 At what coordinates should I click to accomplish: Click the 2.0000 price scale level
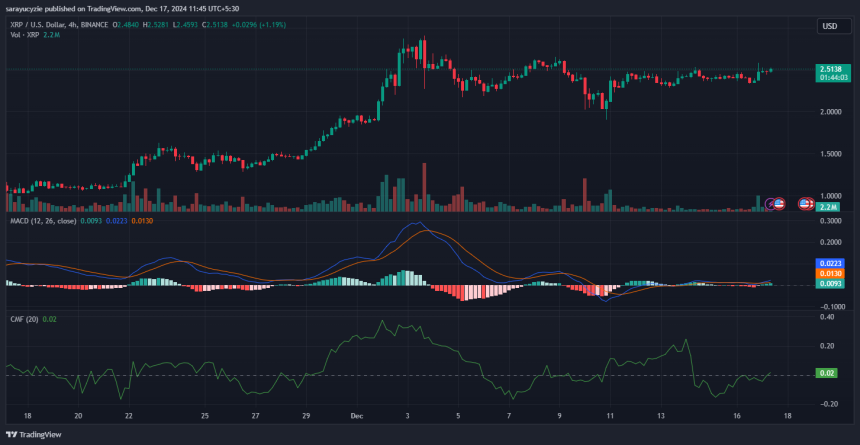tap(830, 112)
